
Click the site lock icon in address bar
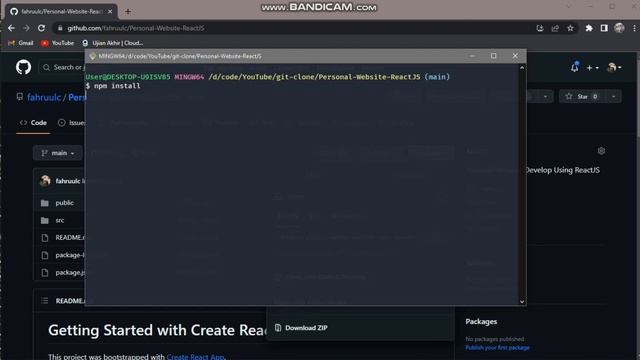60,28
